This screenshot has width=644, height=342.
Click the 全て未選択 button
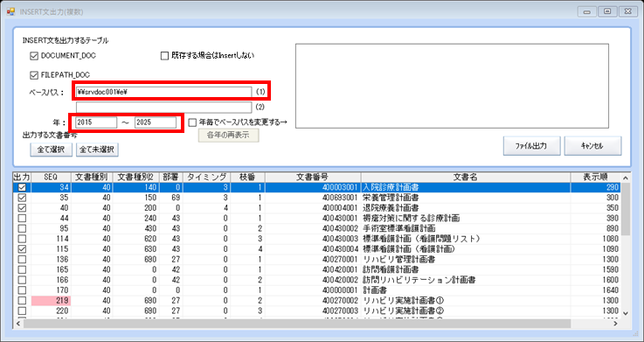97,150
